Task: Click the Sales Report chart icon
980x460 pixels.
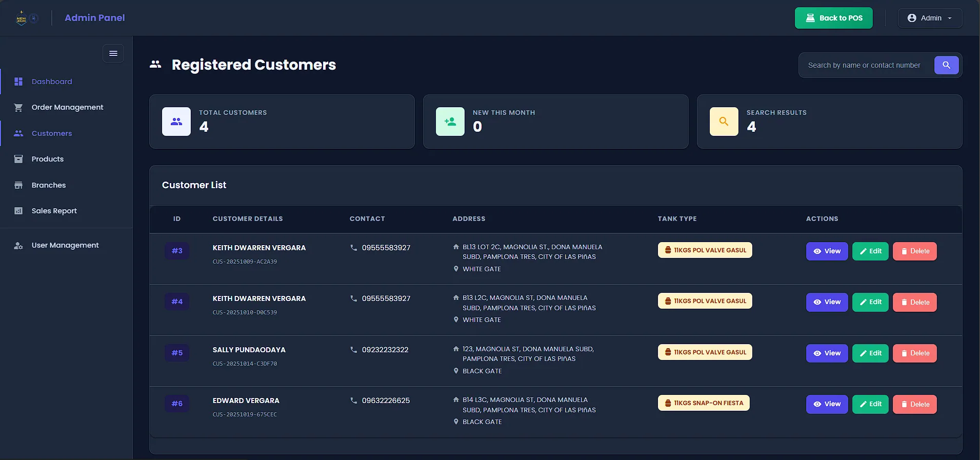Action: (x=18, y=211)
